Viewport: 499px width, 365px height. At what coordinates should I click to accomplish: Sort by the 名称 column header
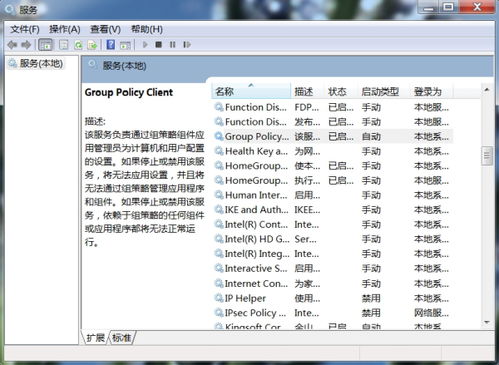click(251, 91)
